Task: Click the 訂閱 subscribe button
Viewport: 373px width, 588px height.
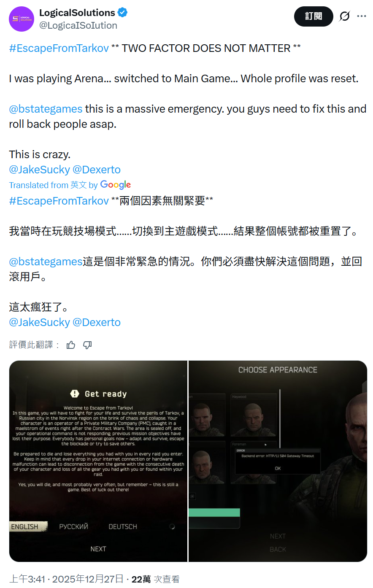Action: (x=314, y=16)
